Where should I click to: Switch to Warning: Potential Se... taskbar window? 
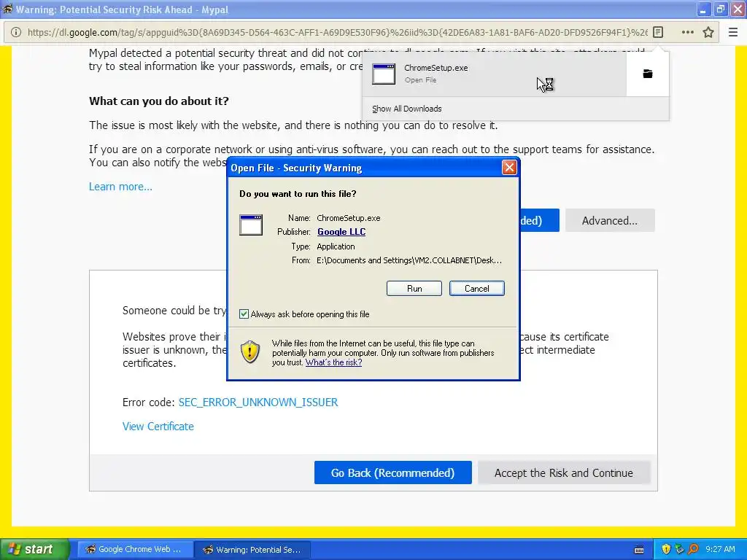point(253,549)
